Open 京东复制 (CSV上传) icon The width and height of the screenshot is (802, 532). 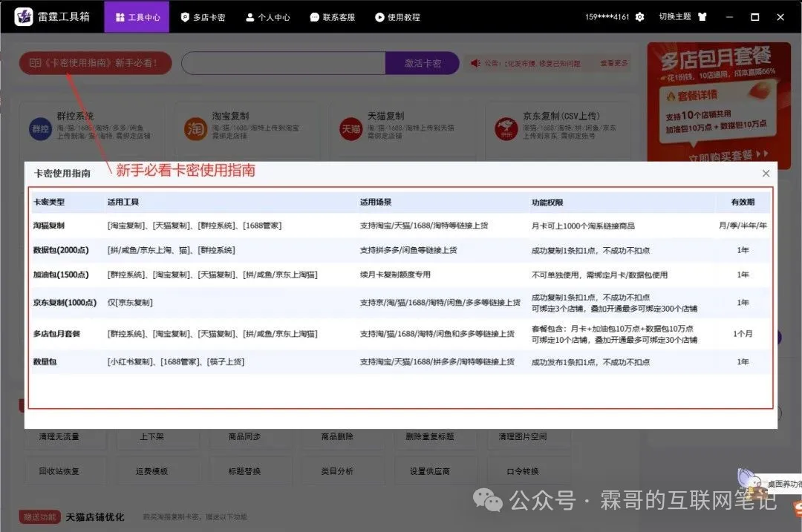coord(506,128)
